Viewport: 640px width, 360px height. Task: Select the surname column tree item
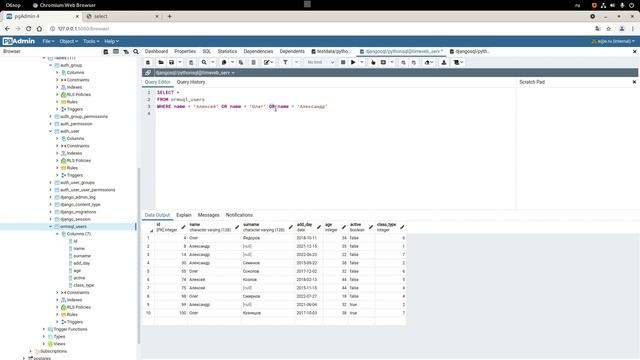tap(82, 256)
